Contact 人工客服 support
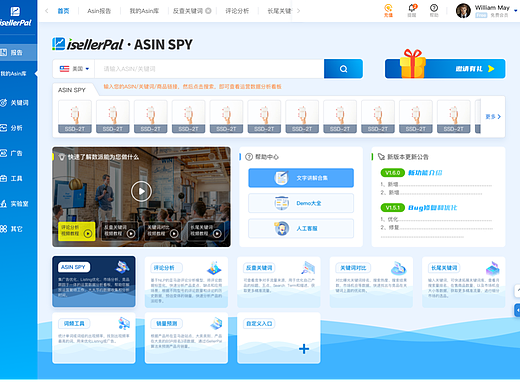The image size is (520, 390). click(x=301, y=228)
